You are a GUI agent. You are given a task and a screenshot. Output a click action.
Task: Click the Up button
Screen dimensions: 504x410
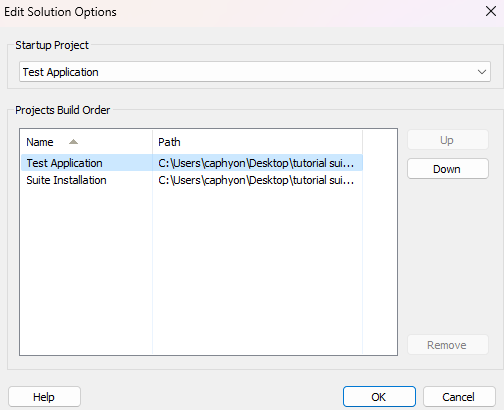tap(448, 140)
